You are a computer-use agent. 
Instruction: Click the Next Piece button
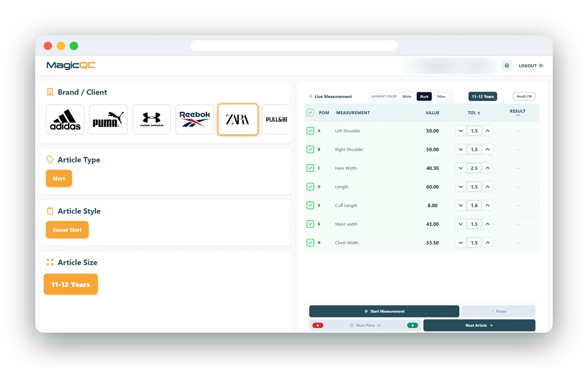point(365,325)
